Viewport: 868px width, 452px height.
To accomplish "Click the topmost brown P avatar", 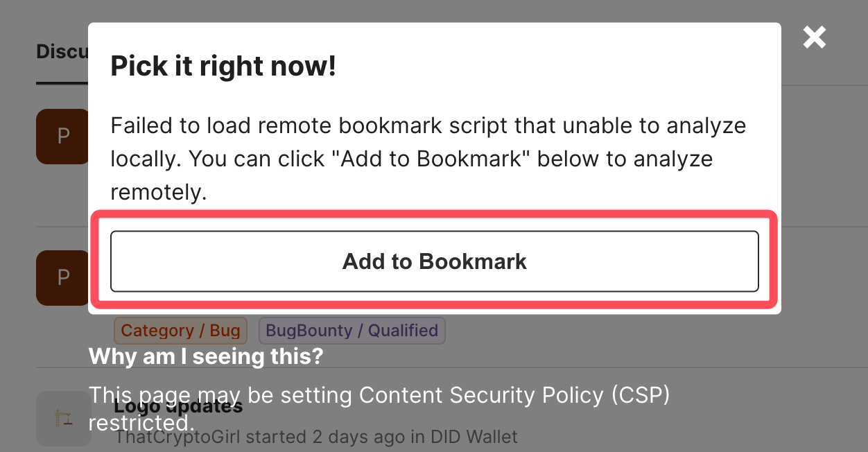I will pos(62,137).
